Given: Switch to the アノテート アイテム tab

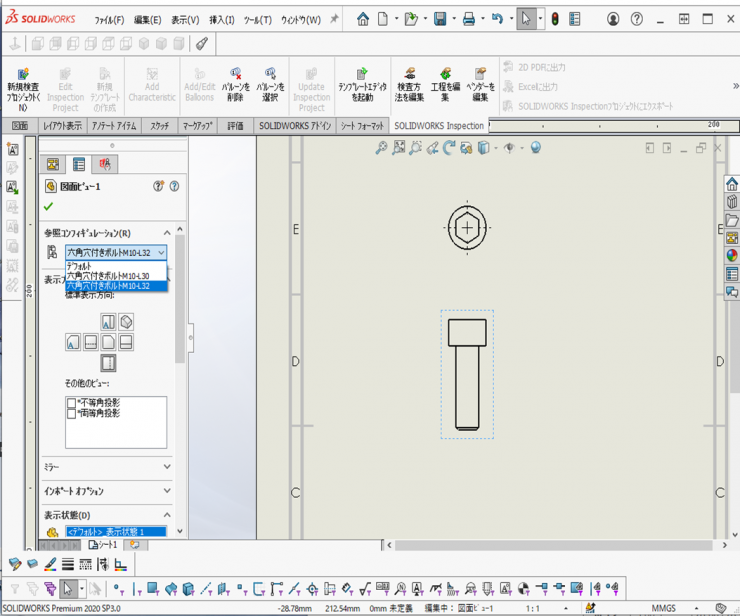Looking at the screenshot, I should pyautogui.click(x=116, y=126).
